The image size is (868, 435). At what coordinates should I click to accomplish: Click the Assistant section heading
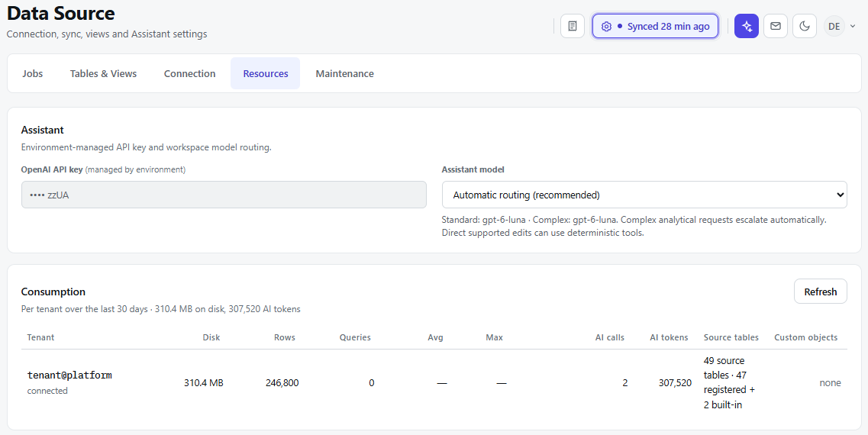(43, 130)
